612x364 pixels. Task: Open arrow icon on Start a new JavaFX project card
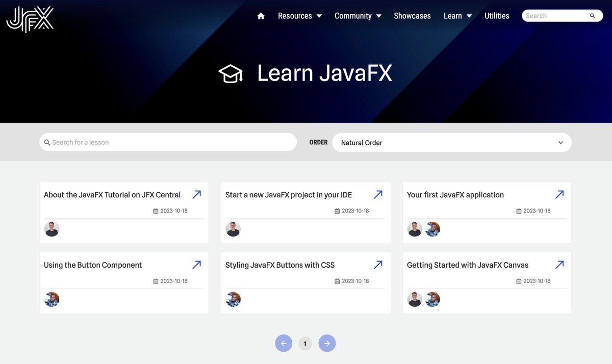pyautogui.click(x=378, y=194)
